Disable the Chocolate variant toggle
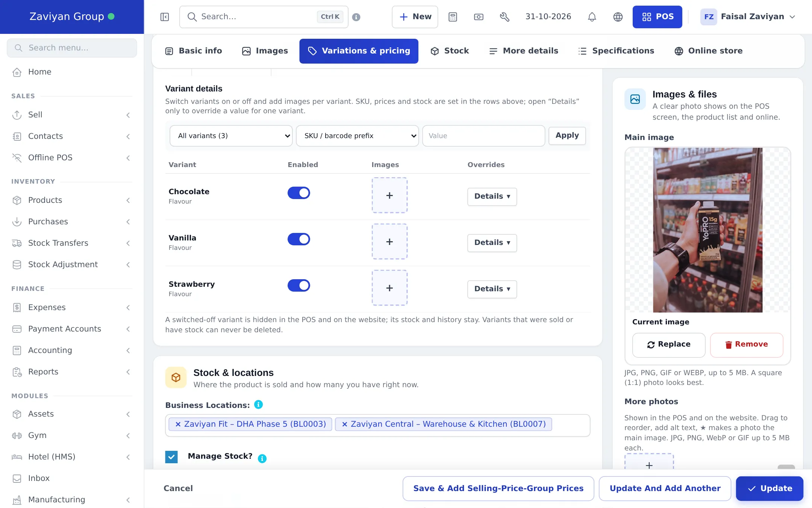 299,193
